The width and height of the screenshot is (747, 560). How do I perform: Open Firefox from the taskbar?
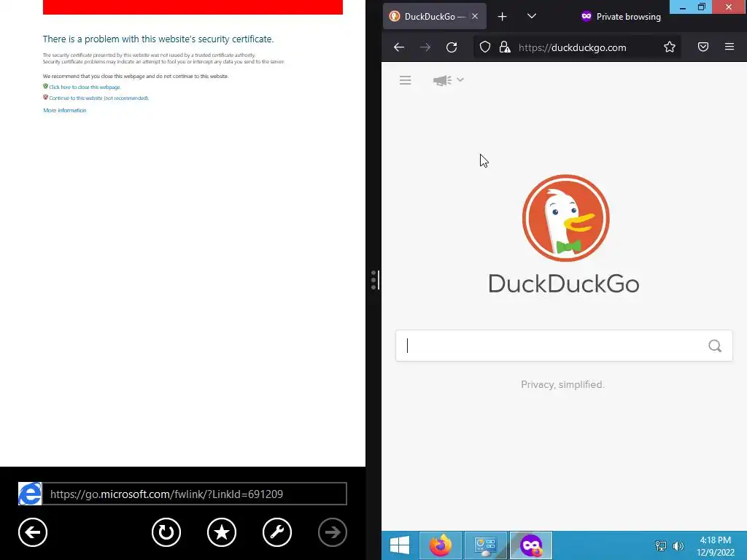pyautogui.click(x=440, y=545)
